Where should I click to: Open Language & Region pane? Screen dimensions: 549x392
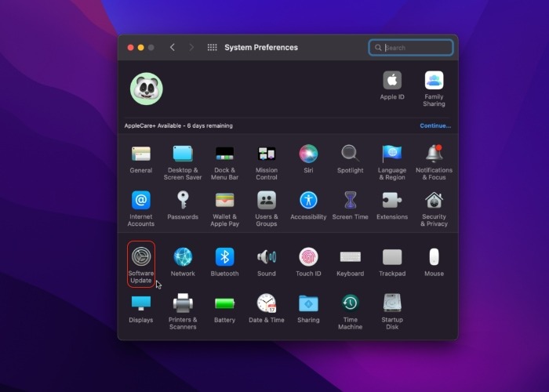coord(392,162)
